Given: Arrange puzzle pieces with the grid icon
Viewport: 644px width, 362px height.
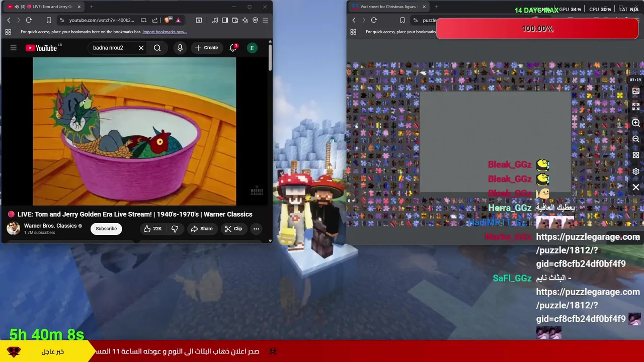Looking at the screenshot, I should tap(636, 155).
